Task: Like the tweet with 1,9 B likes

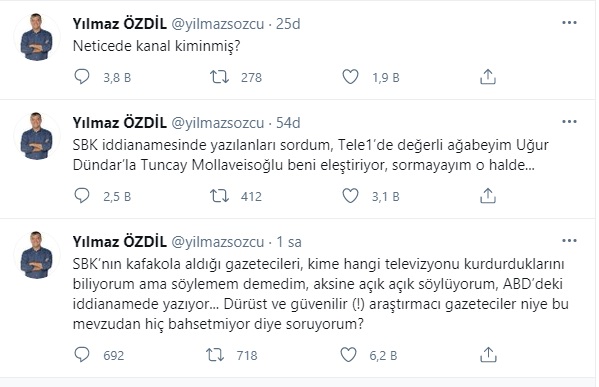Action: pyautogui.click(x=350, y=77)
